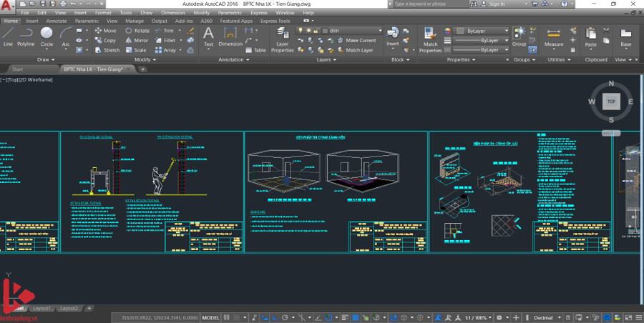Toggle MODEL space button in status bar
This screenshot has width=644, height=323.
click(211, 317)
